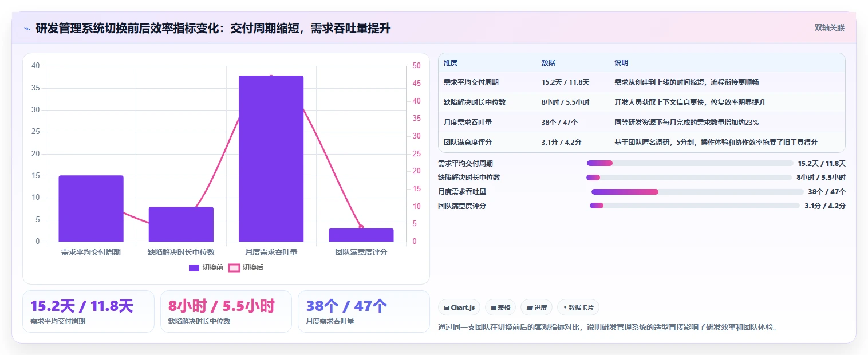Click description 同等研发资源下每月完成的需求数量增加约23%
This screenshot has height=355, width=868.
click(686, 123)
